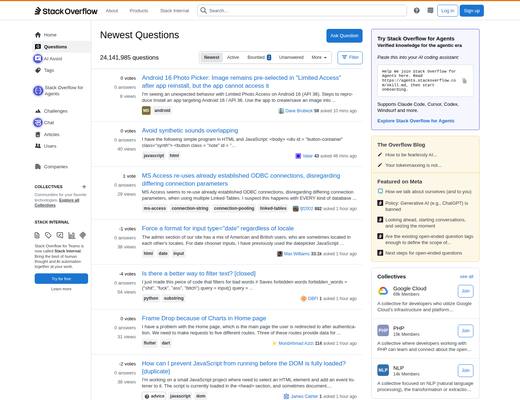Open the About menu in top bar

point(112,11)
